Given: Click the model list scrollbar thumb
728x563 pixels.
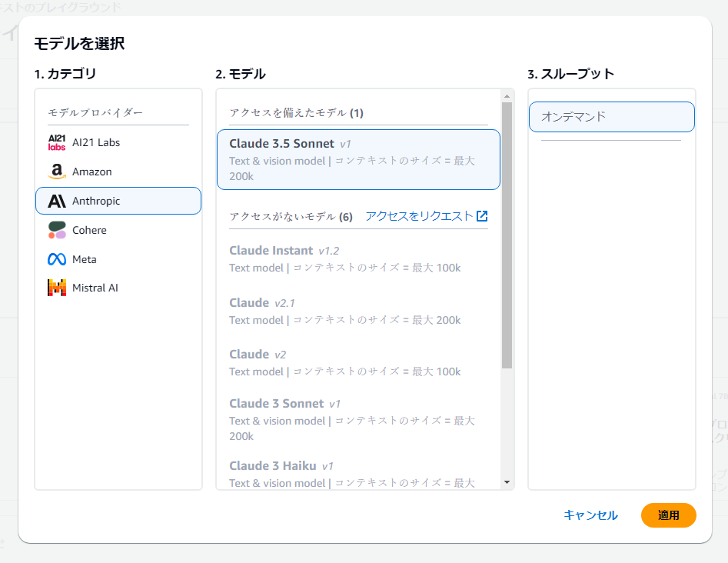Looking at the screenshot, I should point(507,235).
